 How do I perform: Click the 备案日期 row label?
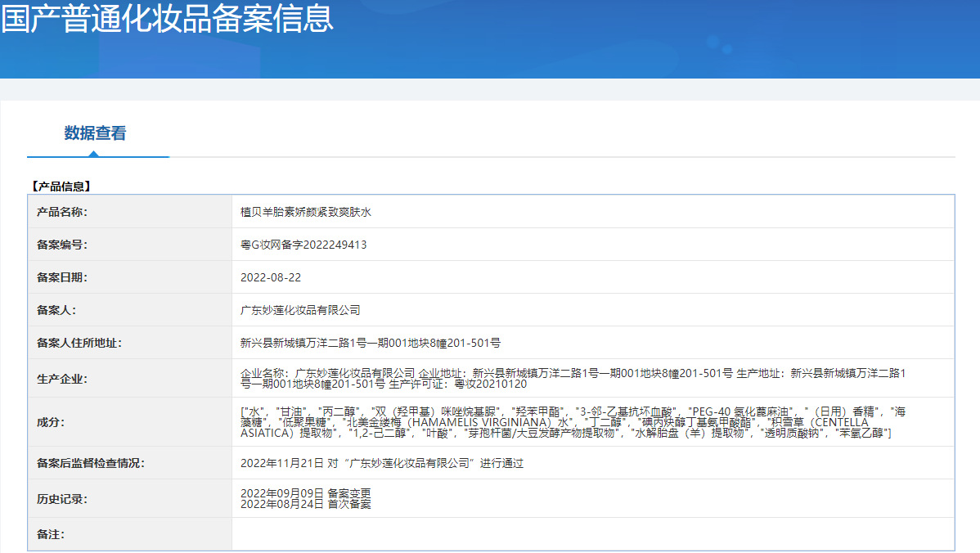tap(62, 277)
